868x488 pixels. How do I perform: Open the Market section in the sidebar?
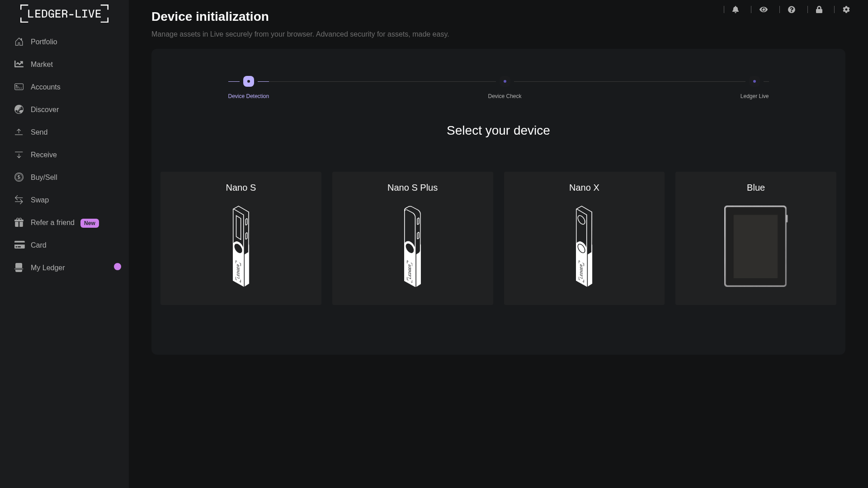(42, 64)
